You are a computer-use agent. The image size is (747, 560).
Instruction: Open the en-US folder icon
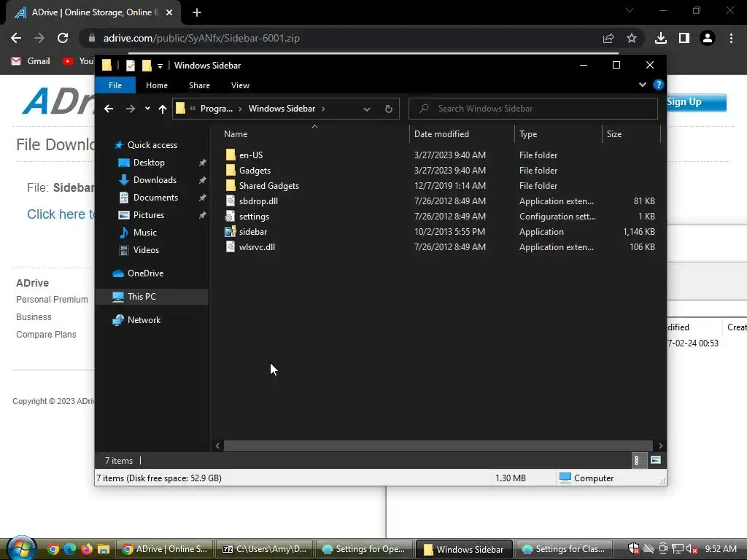pos(231,155)
